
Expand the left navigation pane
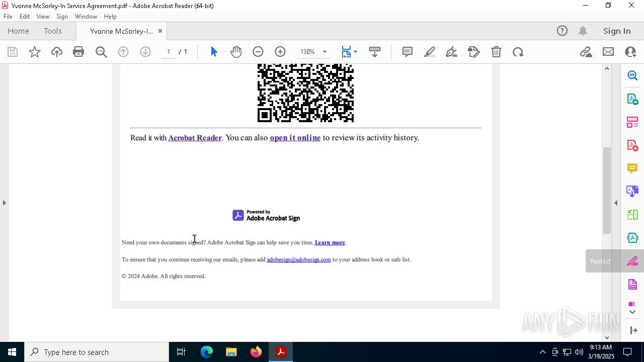pos(4,203)
